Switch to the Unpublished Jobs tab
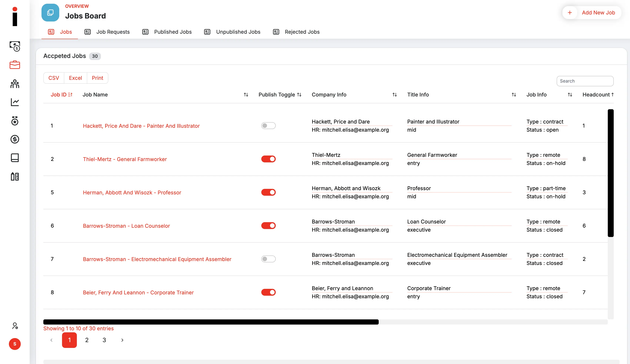This screenshot has width=630, height=364. [232, 32]
